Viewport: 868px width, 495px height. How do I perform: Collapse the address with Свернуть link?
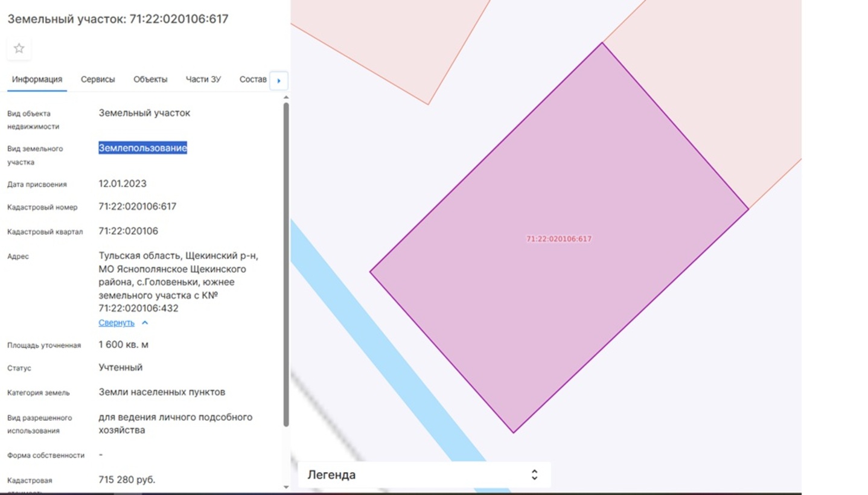[x=116, y=323]
